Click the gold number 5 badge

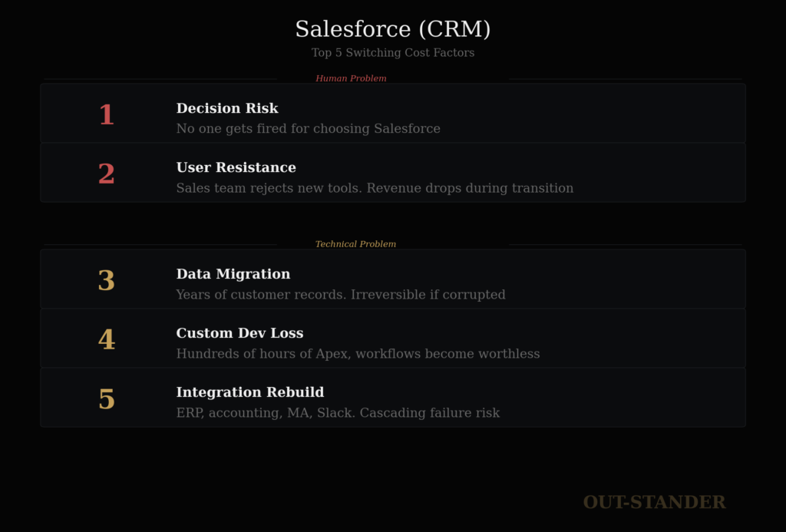pos(106,399)
